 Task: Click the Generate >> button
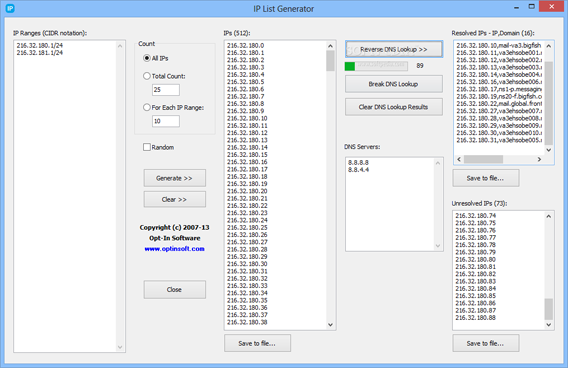(175, 178)
